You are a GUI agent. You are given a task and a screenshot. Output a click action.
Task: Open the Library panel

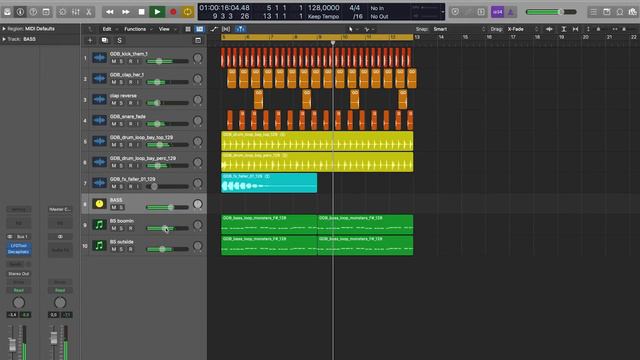tap(7, 12)
